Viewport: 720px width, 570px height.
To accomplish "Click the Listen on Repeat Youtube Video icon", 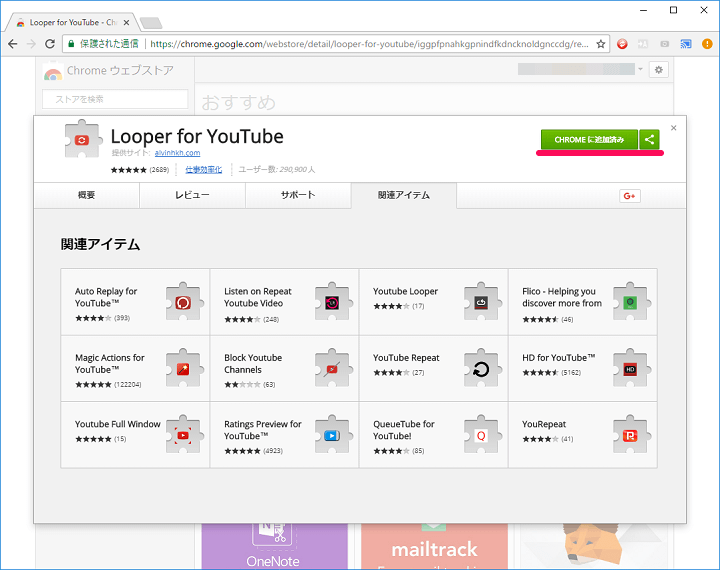I will pos(332,302).
